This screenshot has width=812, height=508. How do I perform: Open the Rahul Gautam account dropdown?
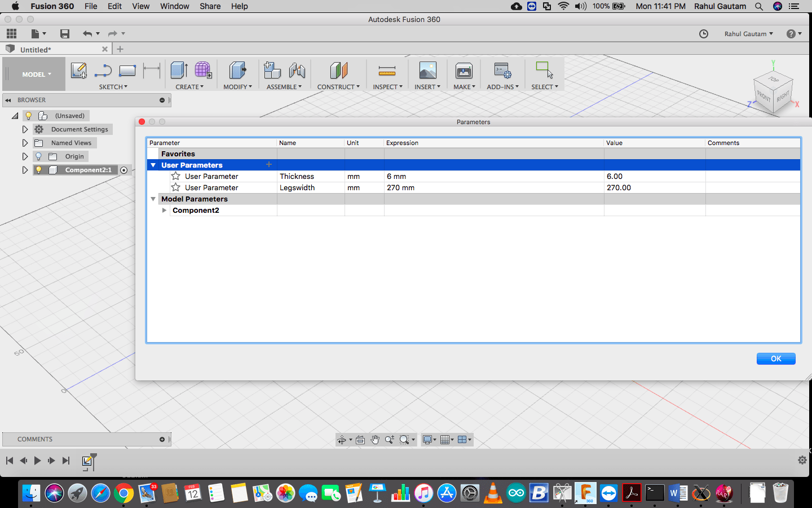click(749, 34)
